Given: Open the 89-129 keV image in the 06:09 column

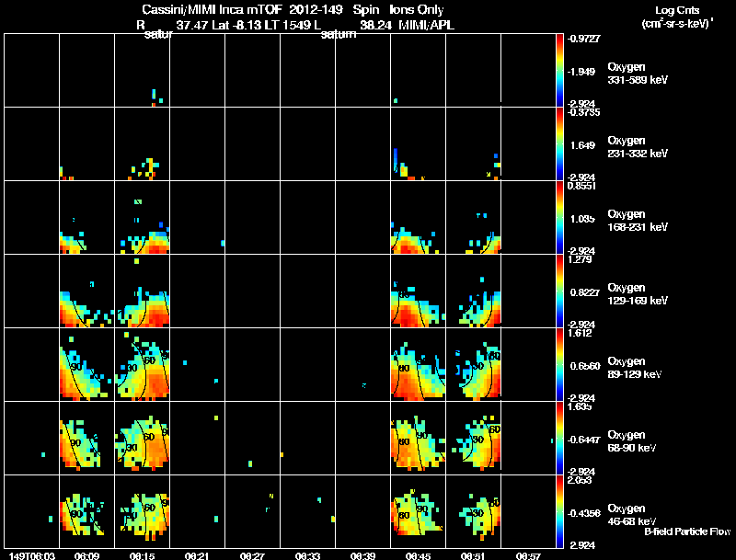Looking at the screenshot, I should [86, 365].
